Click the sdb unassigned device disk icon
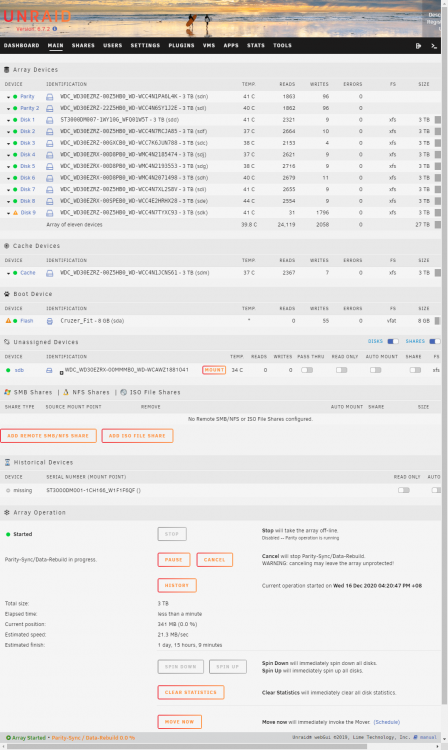The image size is (448, 750). (x=49, y=370)
